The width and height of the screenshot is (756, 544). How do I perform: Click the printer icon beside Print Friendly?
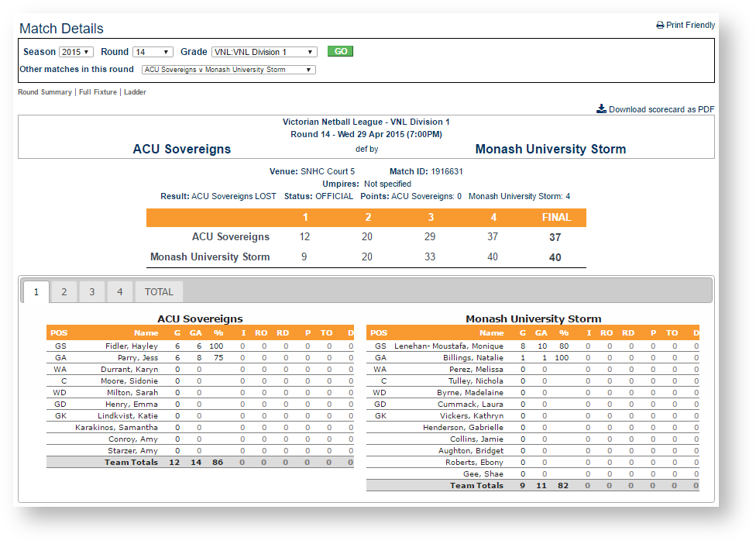click(x=660, y=25)
